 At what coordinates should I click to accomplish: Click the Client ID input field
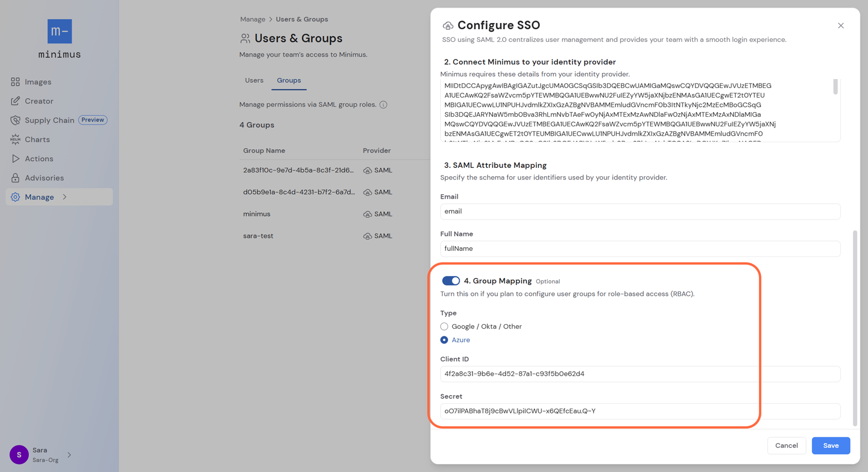tap(640, 374)
